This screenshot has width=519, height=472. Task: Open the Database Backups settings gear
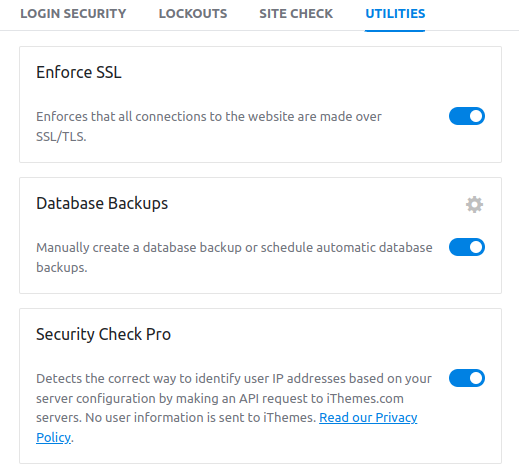(x=474, y=204)
